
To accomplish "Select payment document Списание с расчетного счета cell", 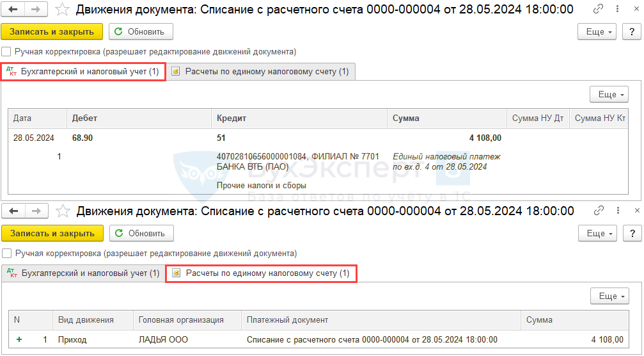I will pos(381,340).
